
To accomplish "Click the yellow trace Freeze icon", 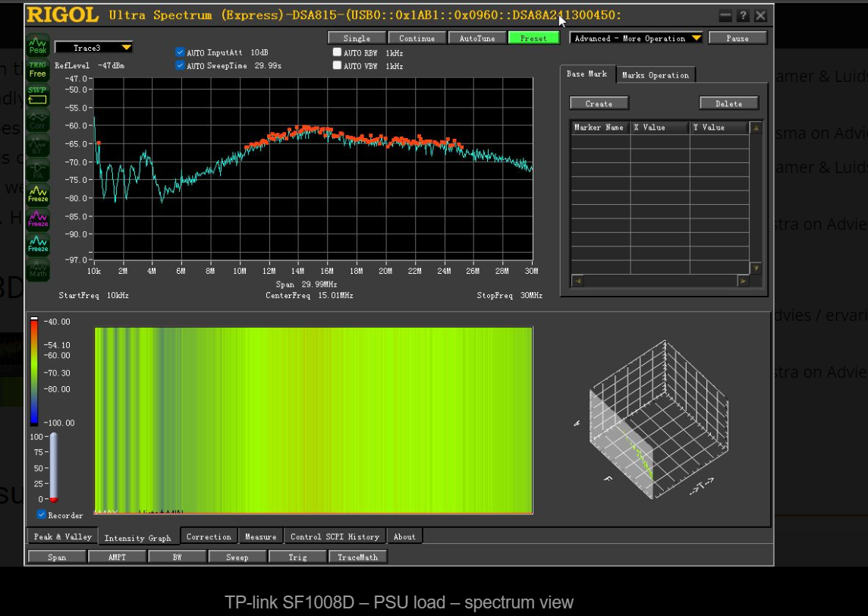I will click(38, 194).
